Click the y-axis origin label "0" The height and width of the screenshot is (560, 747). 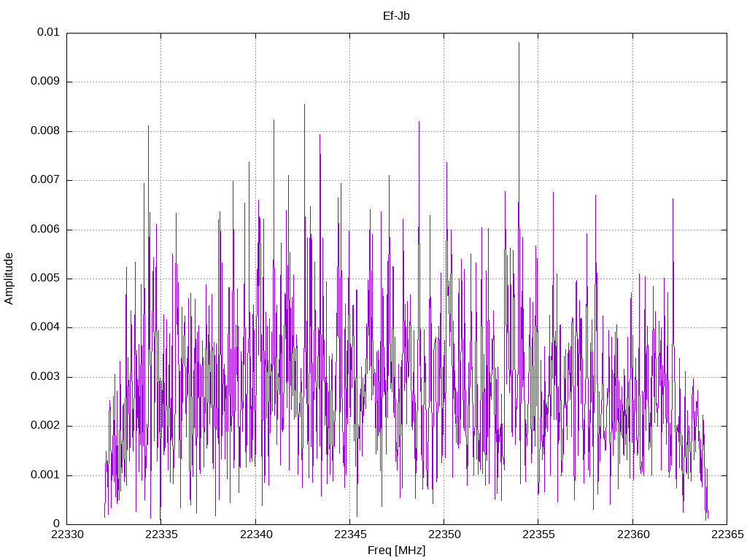[x=57, y=524]
